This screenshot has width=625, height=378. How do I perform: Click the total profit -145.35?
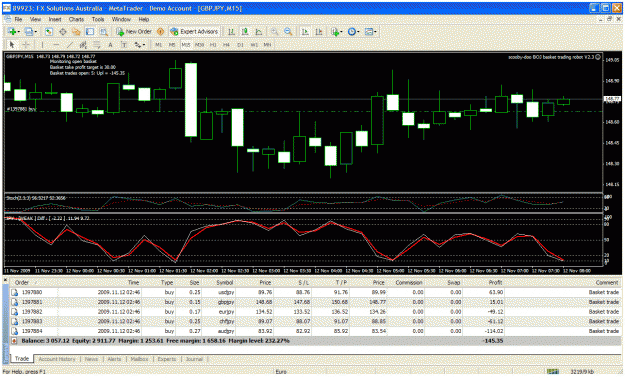pos(493,341)
